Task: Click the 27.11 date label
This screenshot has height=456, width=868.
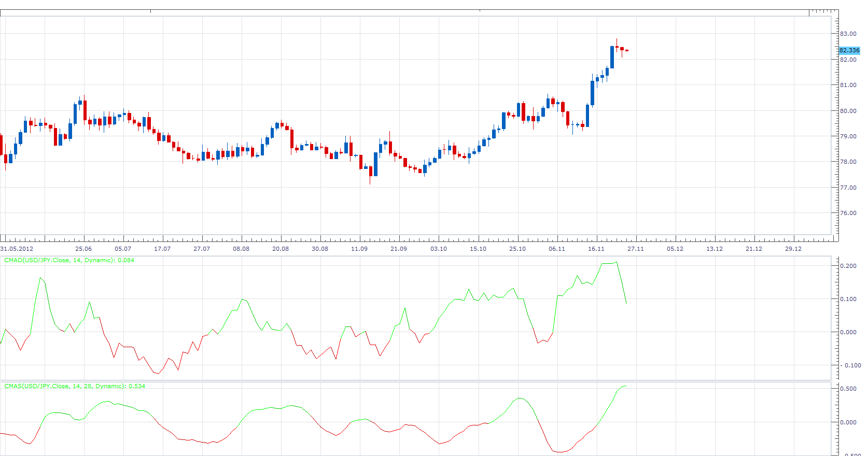Action: tap(636, 249)
